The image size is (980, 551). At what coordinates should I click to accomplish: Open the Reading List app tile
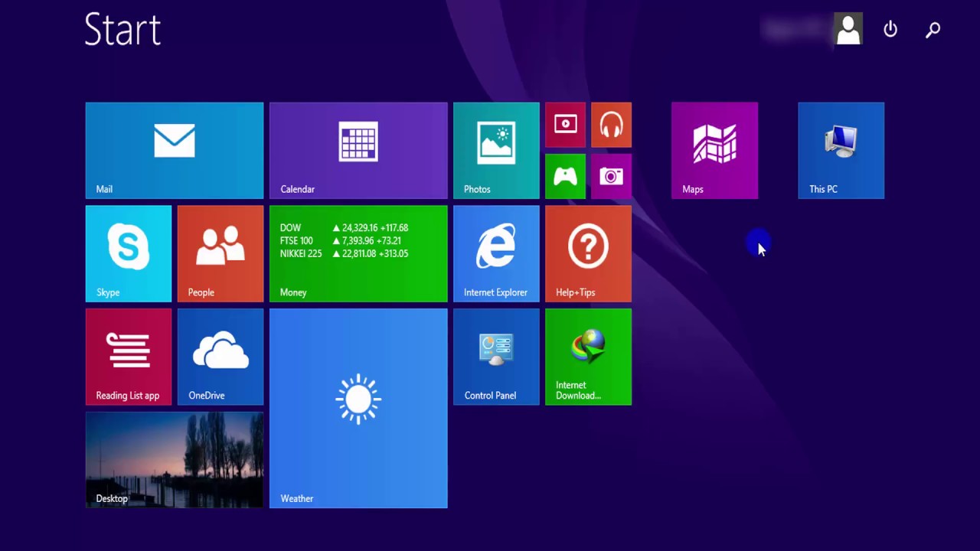tap(129, 357)
